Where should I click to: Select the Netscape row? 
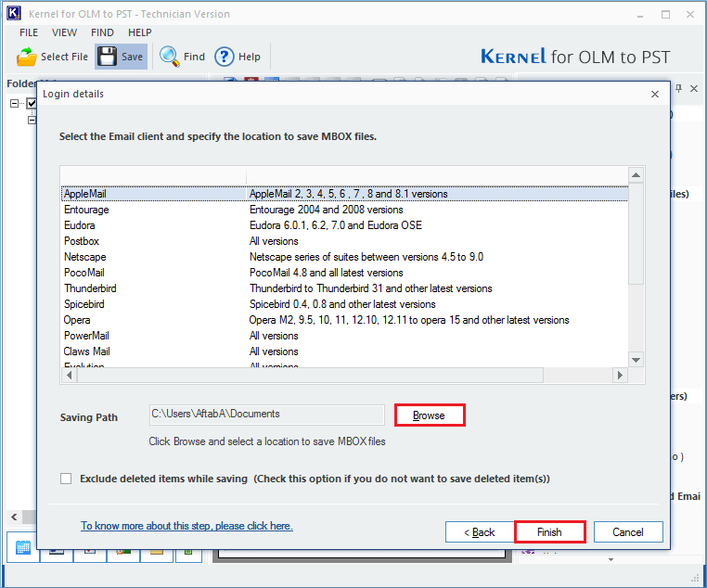[344, 257]
